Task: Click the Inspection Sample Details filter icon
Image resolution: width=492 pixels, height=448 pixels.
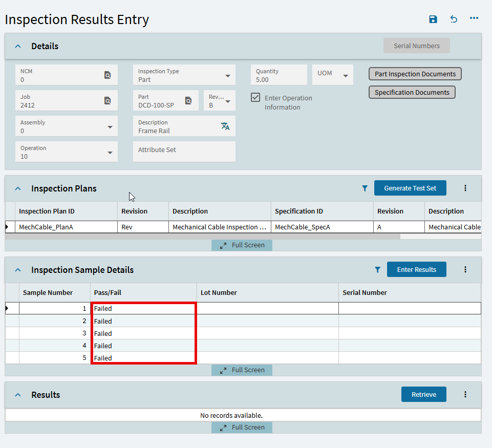Action: pyautogui.click(x=377, y=270)
